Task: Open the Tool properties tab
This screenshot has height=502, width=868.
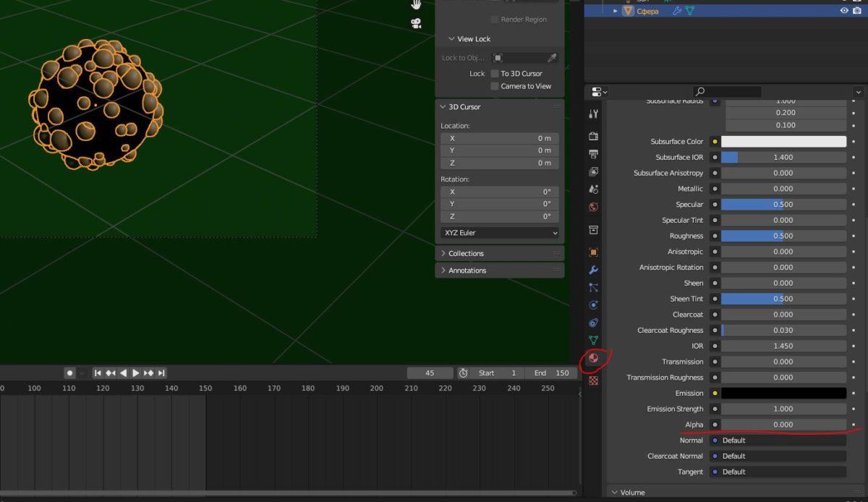Action: (x=593, y=114)
